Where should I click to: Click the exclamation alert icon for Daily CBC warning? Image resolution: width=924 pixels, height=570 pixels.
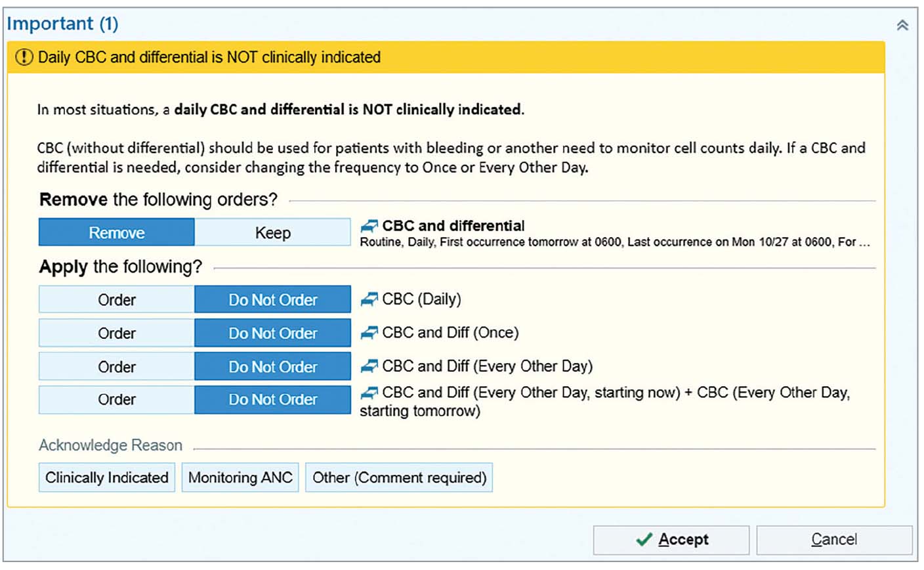click(23, 57)
